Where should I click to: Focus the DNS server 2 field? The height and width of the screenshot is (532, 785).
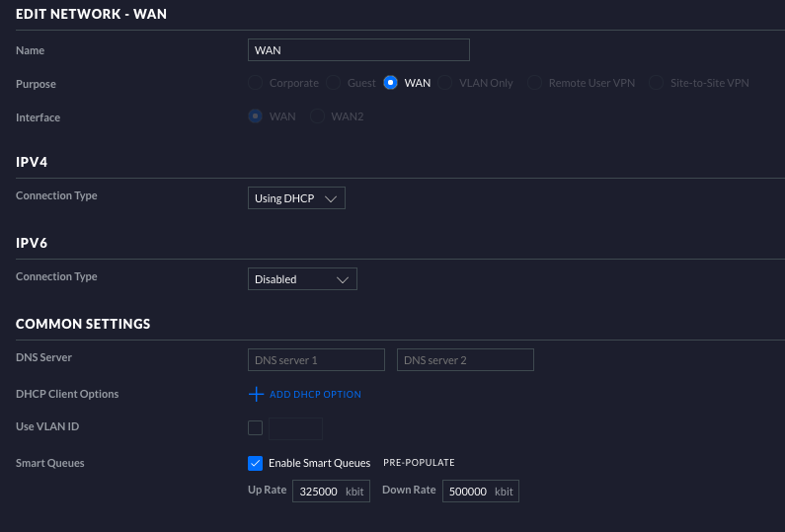pos(465,360)
